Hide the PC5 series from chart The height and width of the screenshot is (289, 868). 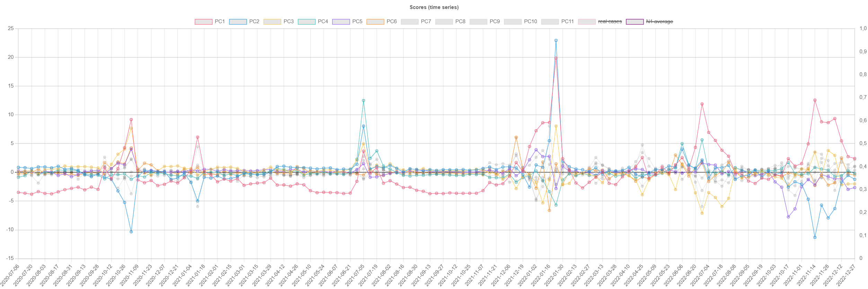(x=357, y=21)
